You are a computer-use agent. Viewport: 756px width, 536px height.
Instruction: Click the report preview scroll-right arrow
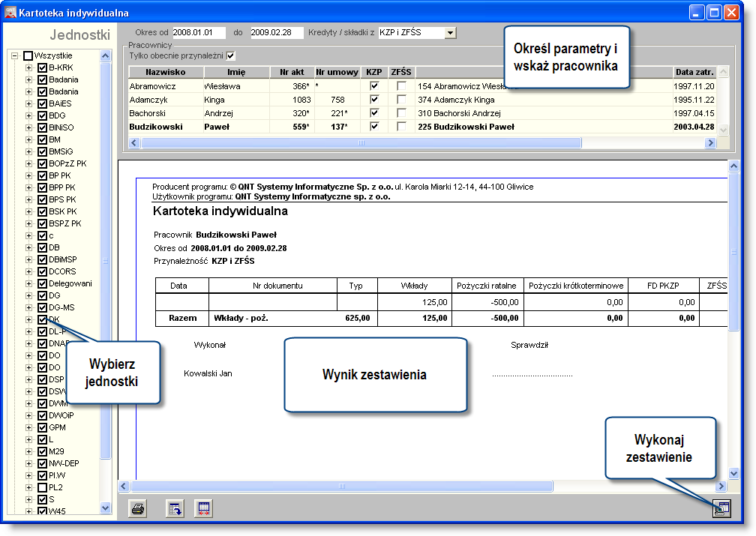pyautogui.click(x=721, y=486)
